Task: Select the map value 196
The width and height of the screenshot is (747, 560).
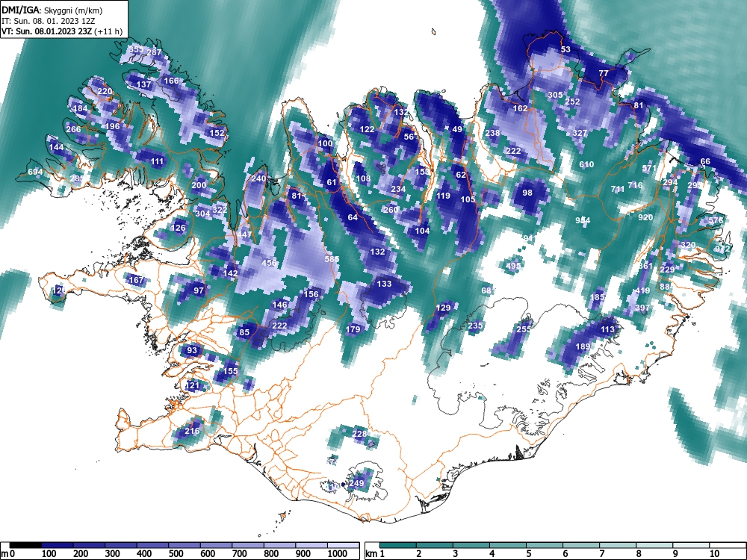Action: (x=113, y=126)
